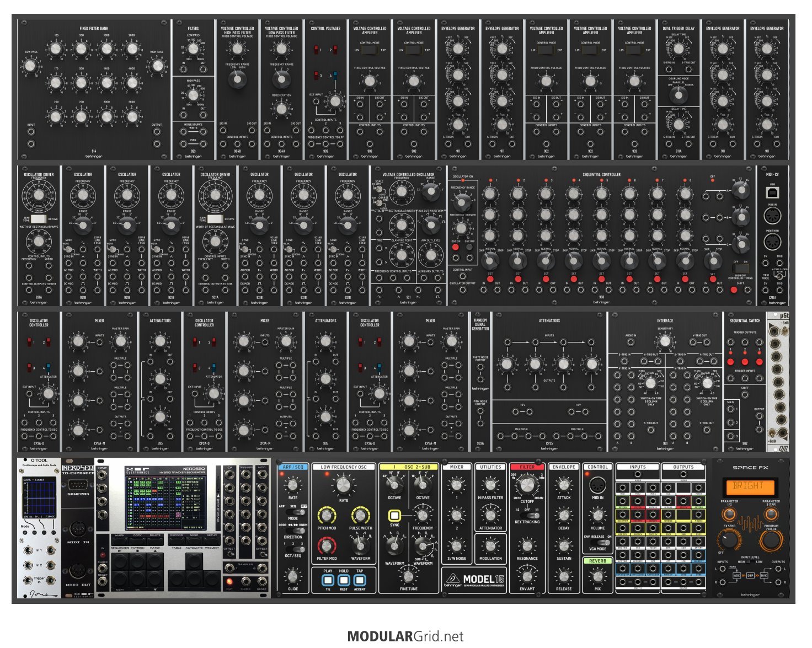Toggle the Space FX Input Level switch

coord(750,563)
